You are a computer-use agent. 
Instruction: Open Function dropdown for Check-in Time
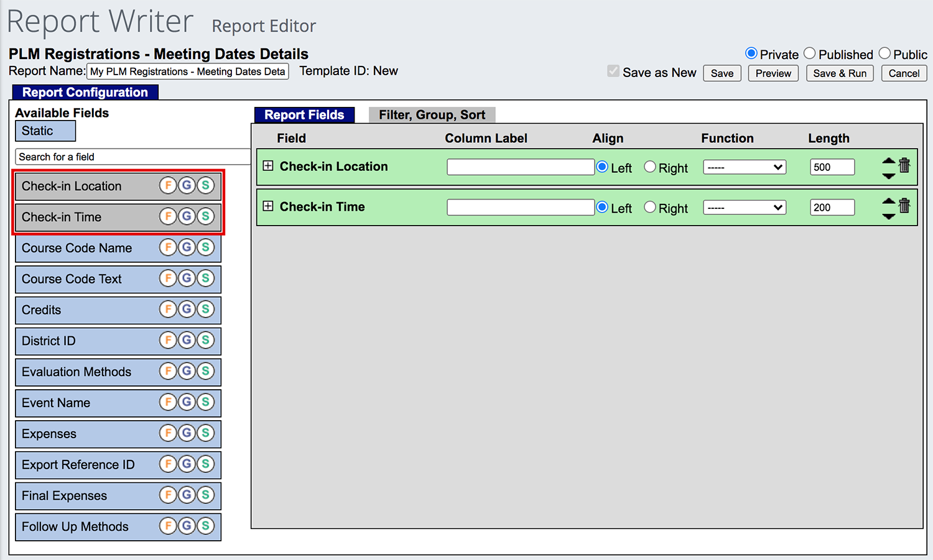pyautogui.click(x=745, y=208)
